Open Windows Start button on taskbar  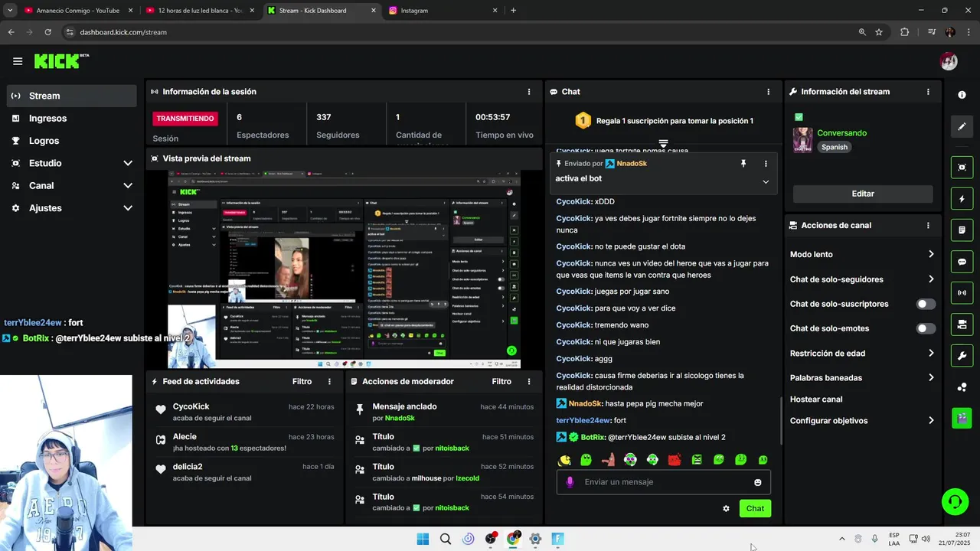[423, 539]
